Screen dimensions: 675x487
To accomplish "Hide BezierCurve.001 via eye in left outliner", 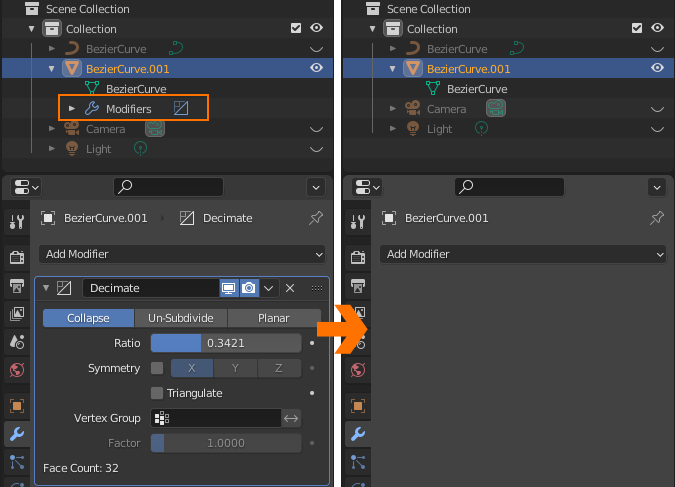I will click(x=316, y=68).
